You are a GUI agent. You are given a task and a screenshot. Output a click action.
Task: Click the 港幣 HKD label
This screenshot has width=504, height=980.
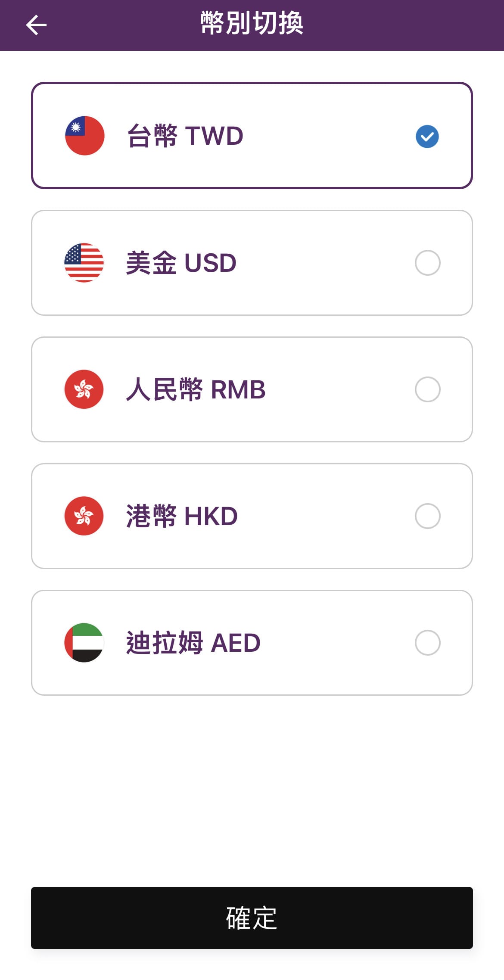click(x=182, y=516)
